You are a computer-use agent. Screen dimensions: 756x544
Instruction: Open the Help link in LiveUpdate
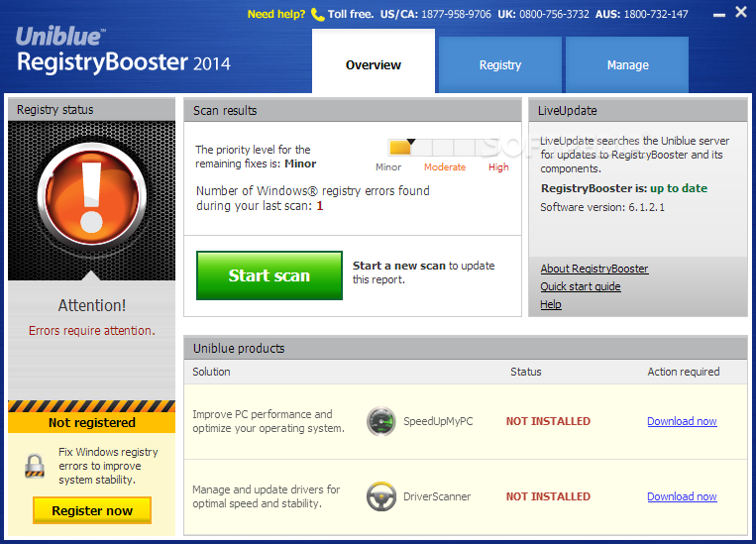pos(551,304)
